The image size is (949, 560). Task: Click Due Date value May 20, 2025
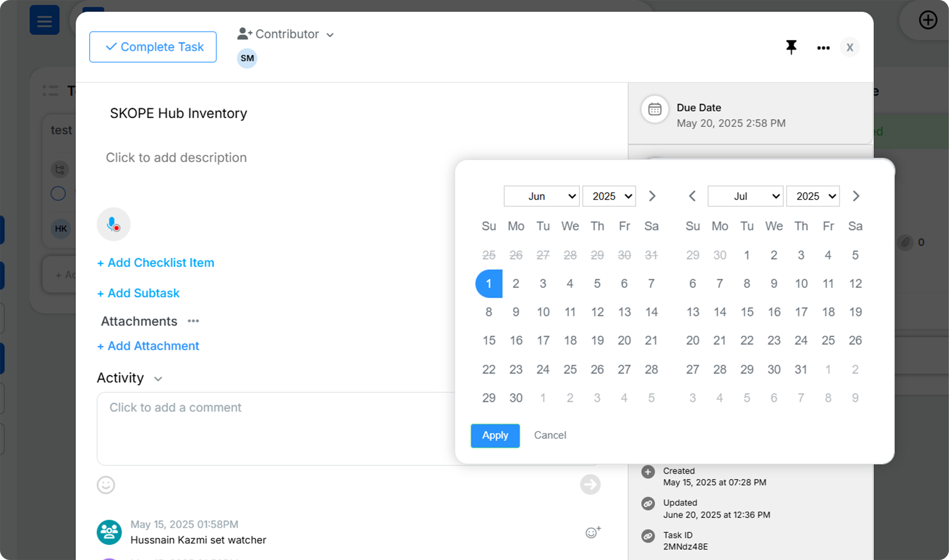coord(731,123)
